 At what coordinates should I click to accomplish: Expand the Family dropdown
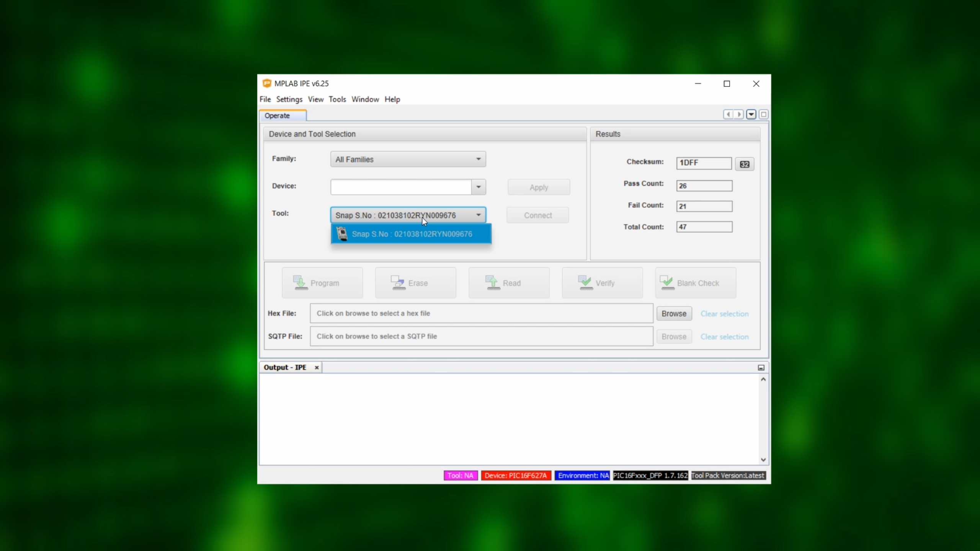478,159
